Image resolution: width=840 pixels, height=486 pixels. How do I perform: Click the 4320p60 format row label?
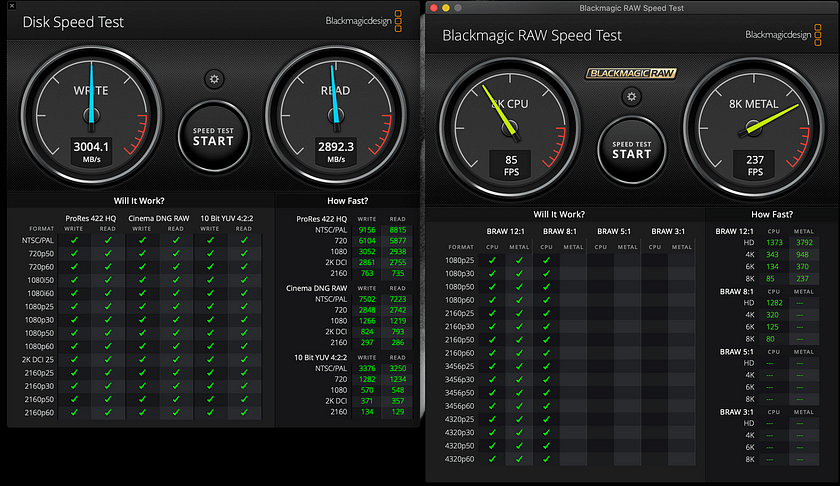(x=459, y=459)
